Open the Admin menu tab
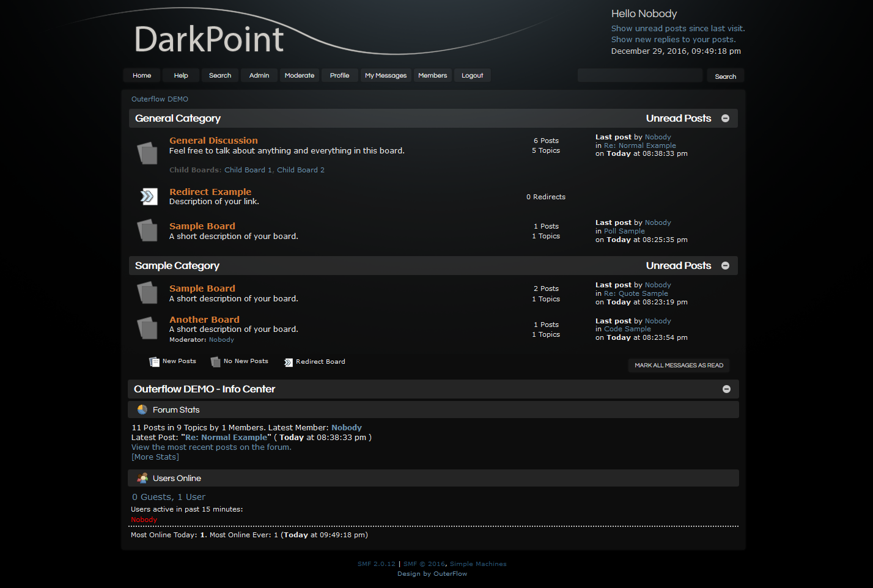This screenshot has height=588, width=873. [x=259, y=75]
